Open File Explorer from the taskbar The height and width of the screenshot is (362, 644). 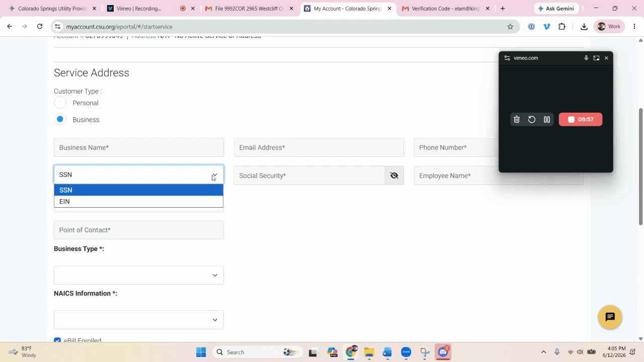(x=369, y=352)
